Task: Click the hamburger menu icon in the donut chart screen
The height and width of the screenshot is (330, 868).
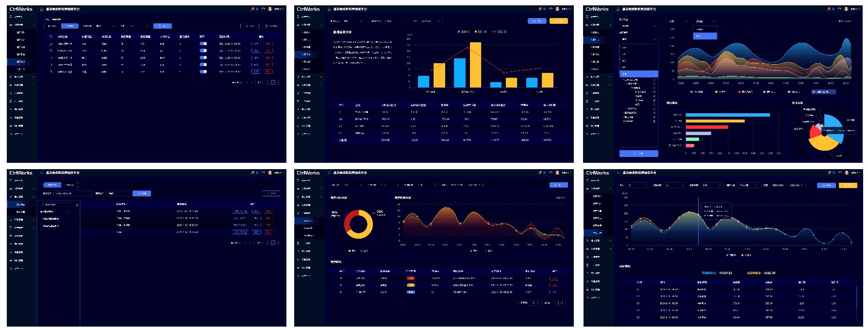Action: 329,173
